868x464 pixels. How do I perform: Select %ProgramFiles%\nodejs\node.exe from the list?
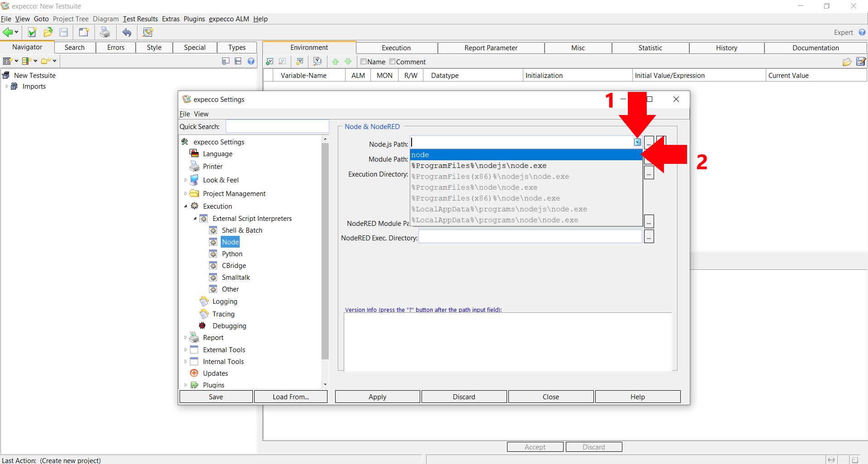click(x=479, y=166)
